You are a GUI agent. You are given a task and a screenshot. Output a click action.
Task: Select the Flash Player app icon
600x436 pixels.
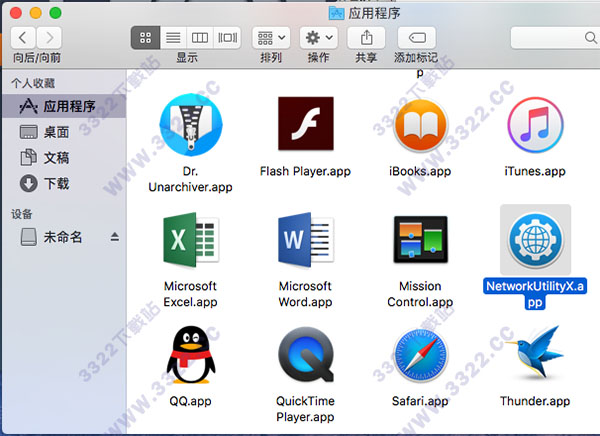[x=305, y=123]
